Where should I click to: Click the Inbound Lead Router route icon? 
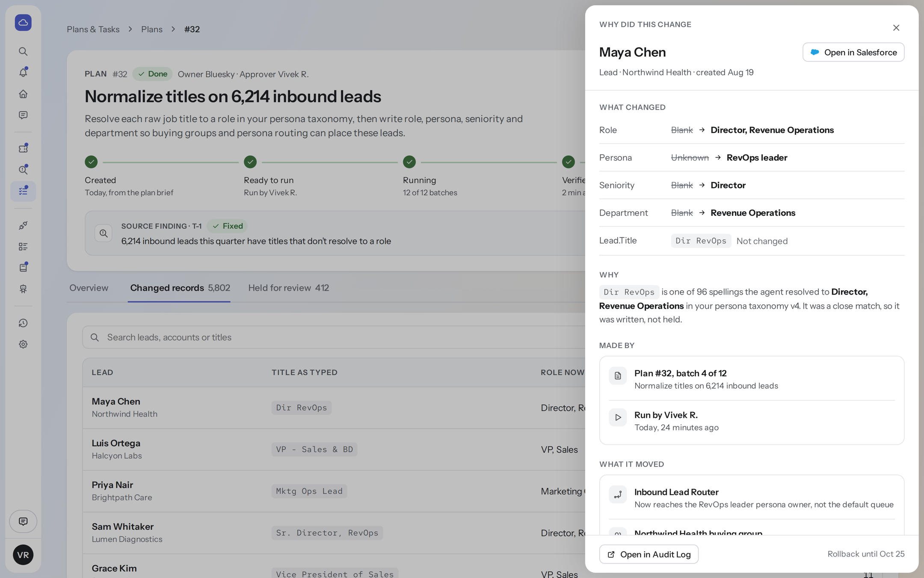click(x=618, y=495)
